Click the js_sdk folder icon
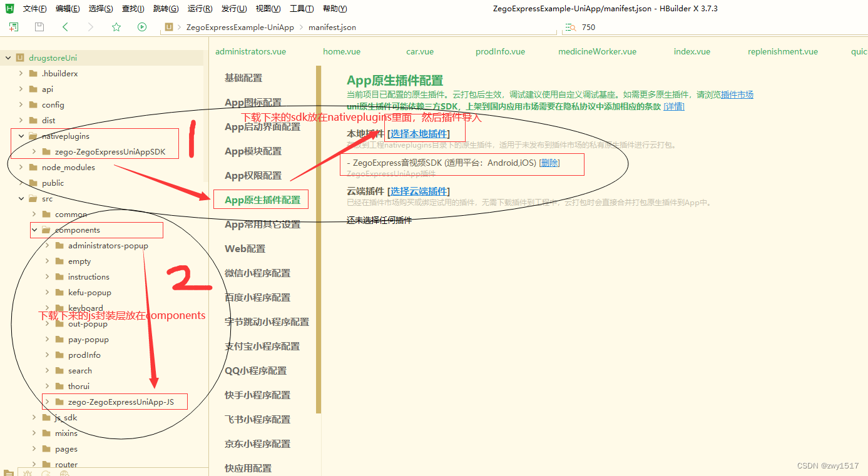This screenshot has height=476, width=868. (x=46, y=418)
